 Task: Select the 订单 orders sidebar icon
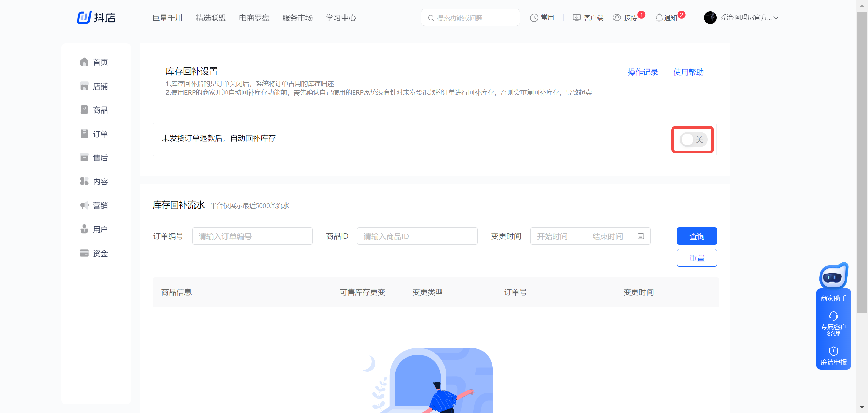coord(84,134)
